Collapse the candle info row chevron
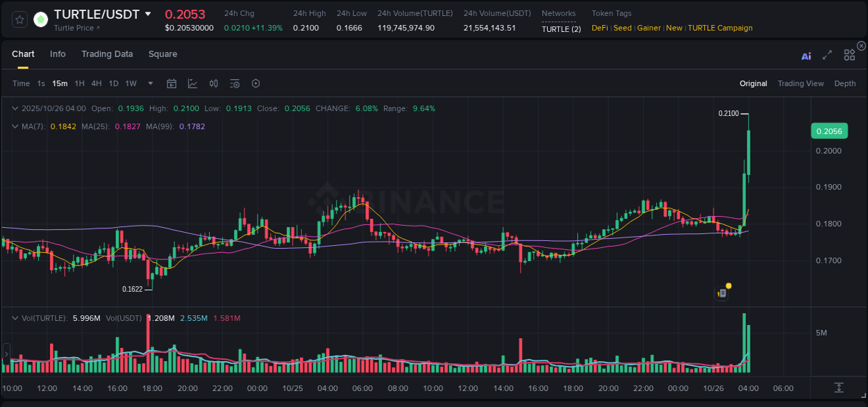Screen dimensions: 868x407 coord(15,108)
